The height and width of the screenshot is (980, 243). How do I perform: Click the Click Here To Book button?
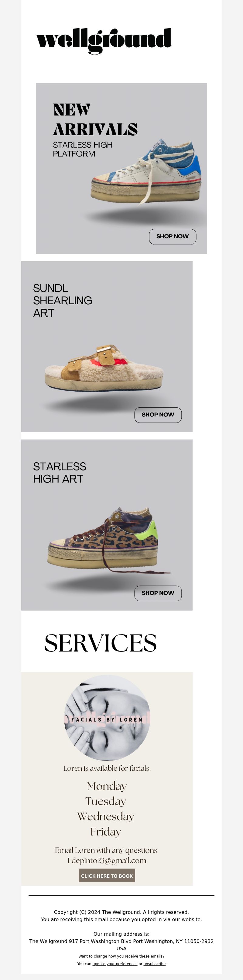[107, 876]
